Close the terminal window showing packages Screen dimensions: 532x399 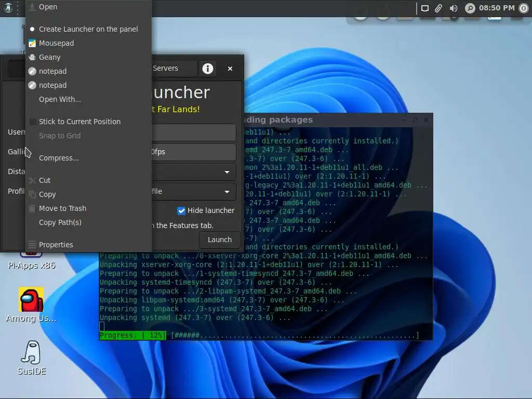point(426,120)
